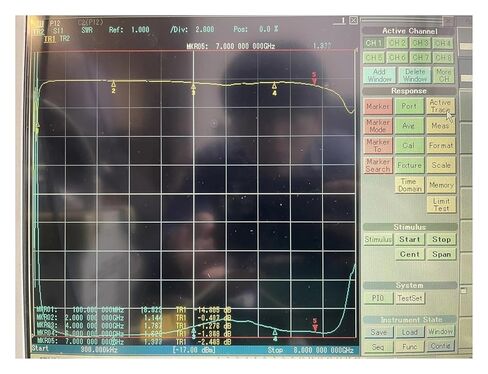Click the Cent center frequency button

pyautogui.click(x=409, y=254)
